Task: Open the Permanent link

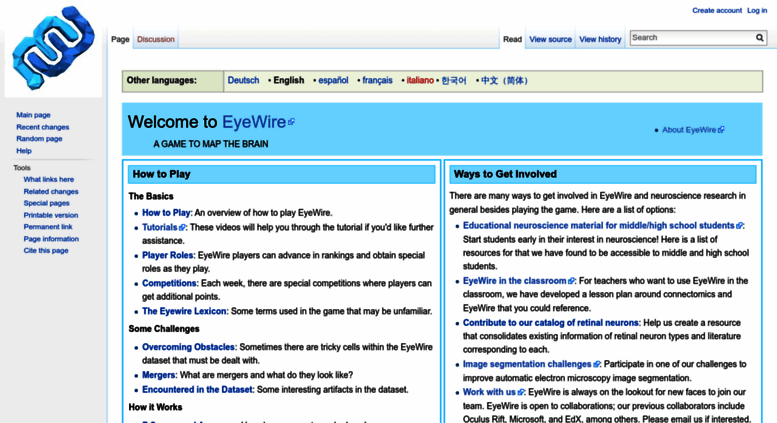Action: point(48,227)
